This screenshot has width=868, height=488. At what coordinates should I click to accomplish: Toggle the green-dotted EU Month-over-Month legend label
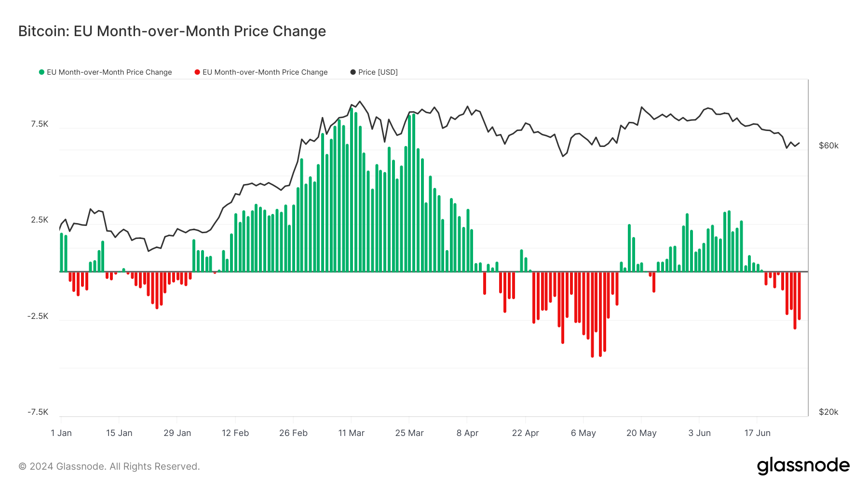pos(109,72)
